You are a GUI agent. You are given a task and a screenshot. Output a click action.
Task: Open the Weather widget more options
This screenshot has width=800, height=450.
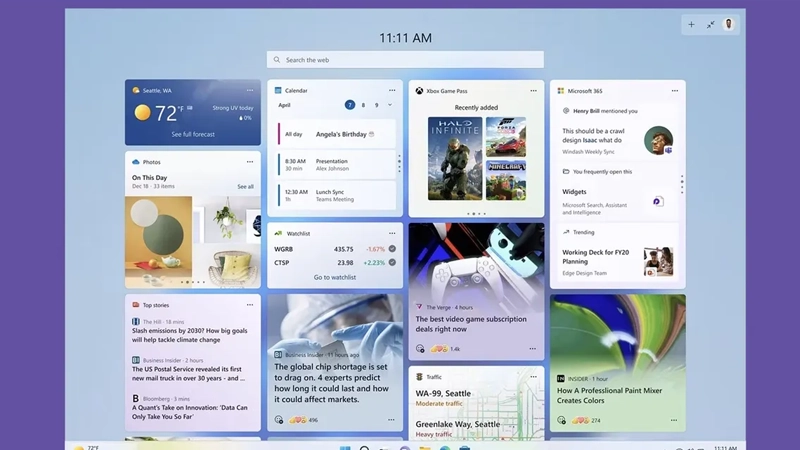250,90
